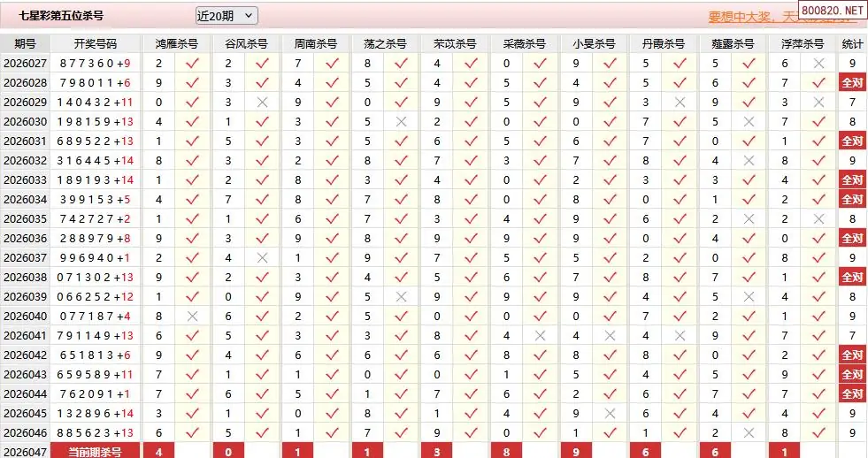Click the cross mark for 谷风杀号 in row 2026029
868x458 pixels.
(262, 102)
